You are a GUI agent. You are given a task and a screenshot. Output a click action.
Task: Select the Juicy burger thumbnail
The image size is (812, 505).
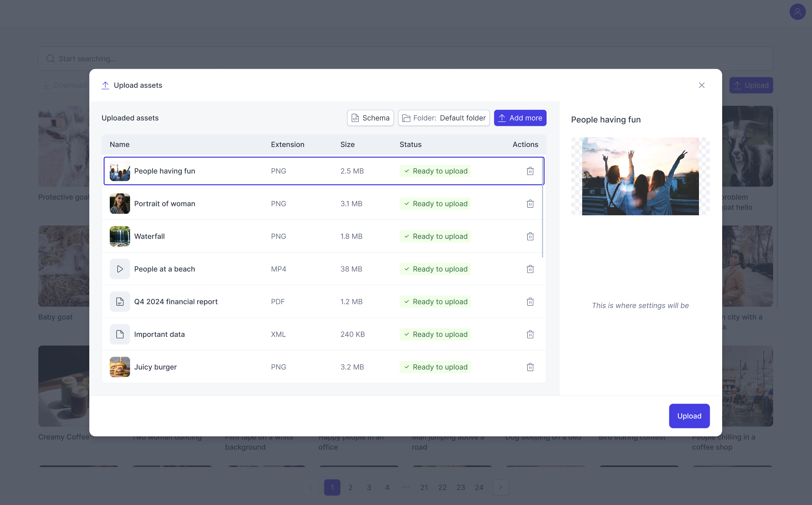[x=120, y=367]
